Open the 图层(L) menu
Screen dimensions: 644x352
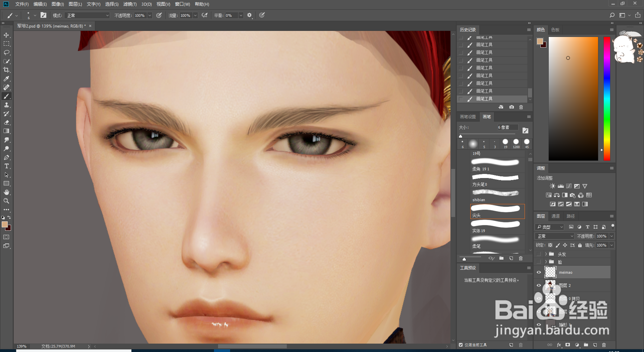[75, 4]
